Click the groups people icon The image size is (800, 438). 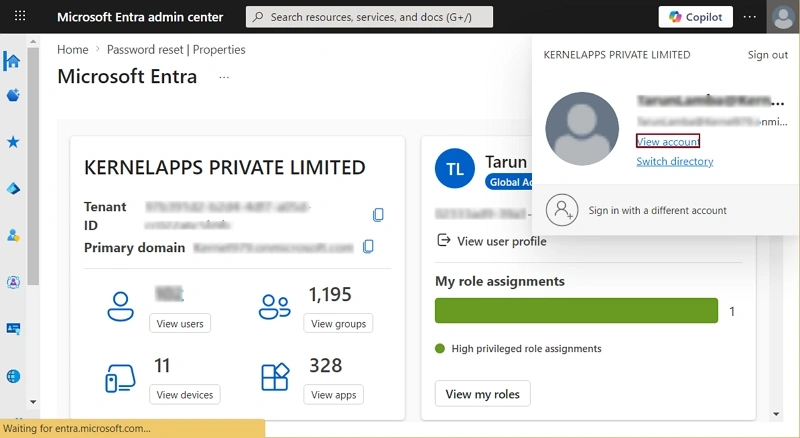(274, 307)
